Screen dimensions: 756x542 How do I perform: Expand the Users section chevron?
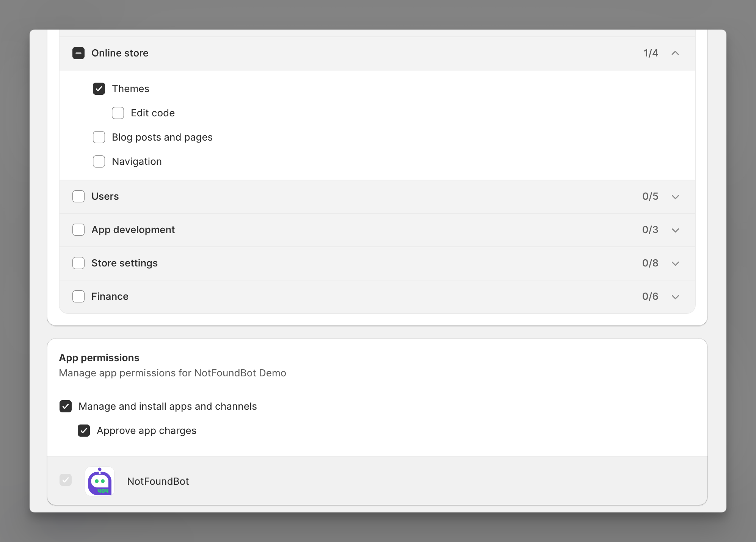[675, 197]
